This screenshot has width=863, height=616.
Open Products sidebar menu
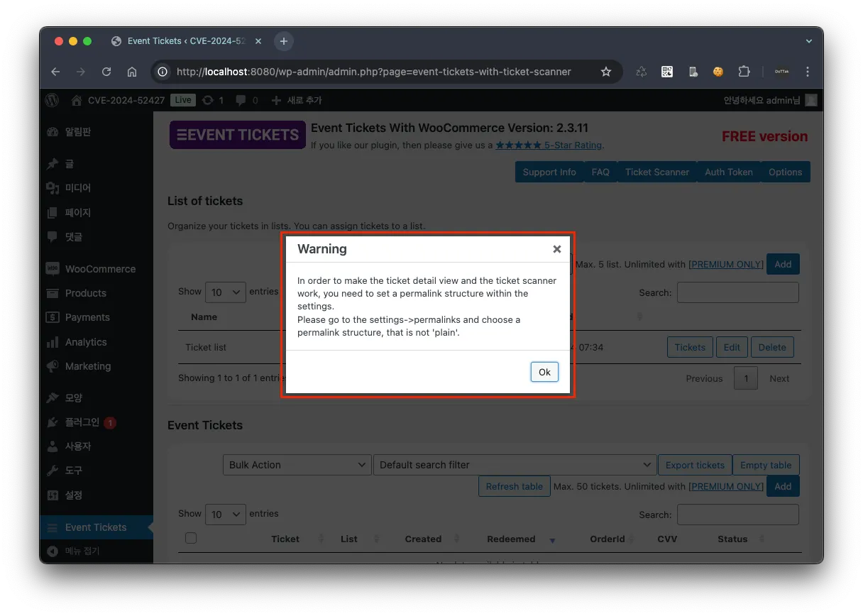97,293
